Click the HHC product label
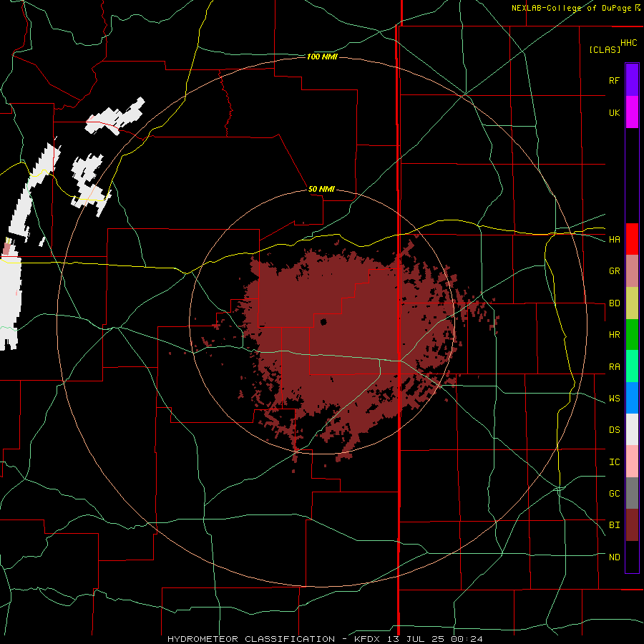Viewport: 644px width, 644px height. tap(629, 43)
